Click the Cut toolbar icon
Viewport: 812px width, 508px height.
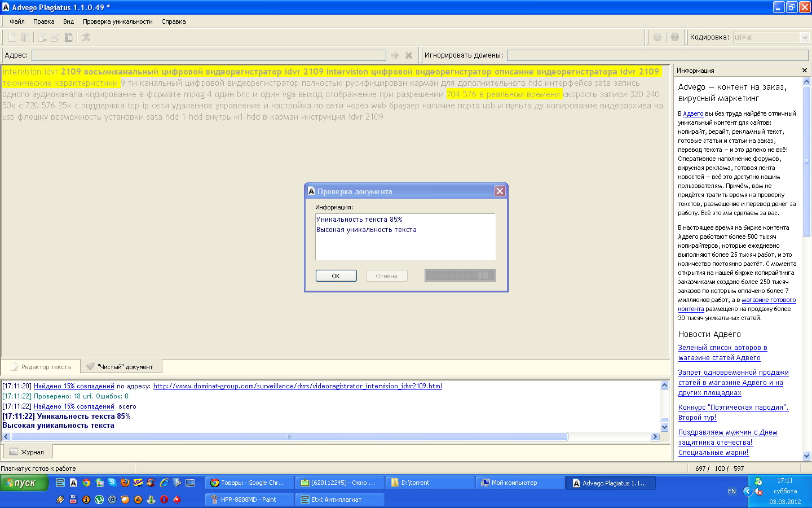pyautogui.click(x=42, y=37)
